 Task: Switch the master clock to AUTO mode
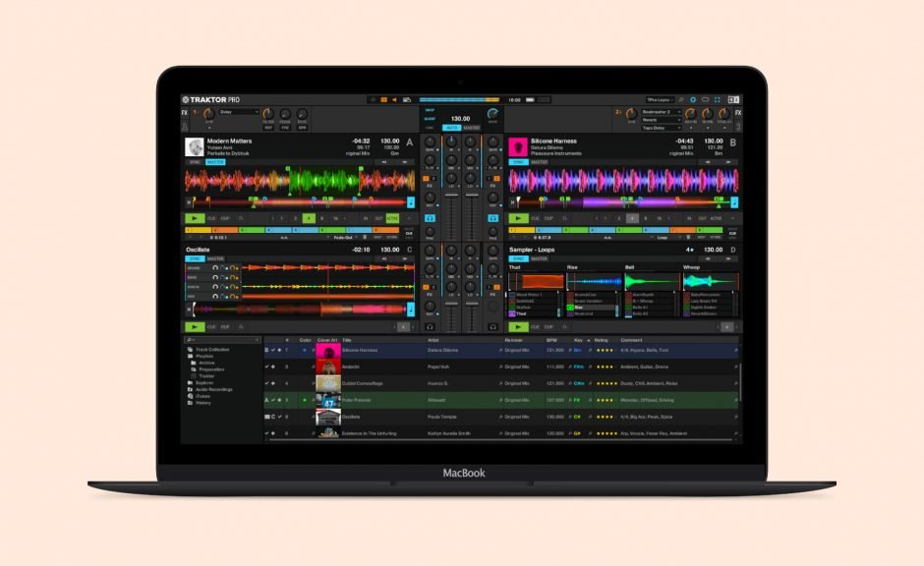pos(449,128)
